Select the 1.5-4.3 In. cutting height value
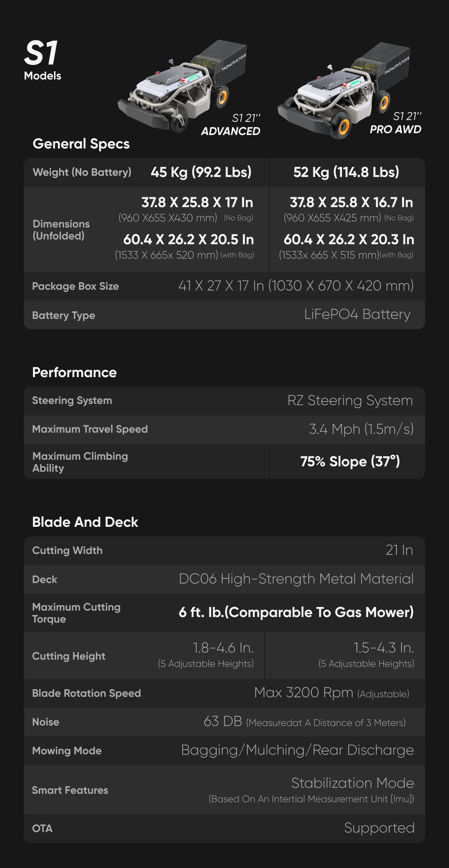 pos(383,648)
